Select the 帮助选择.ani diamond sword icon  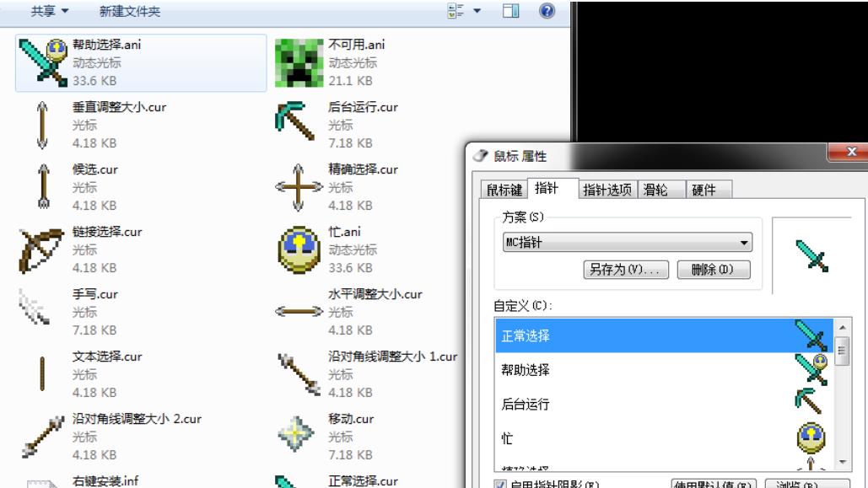43,62
